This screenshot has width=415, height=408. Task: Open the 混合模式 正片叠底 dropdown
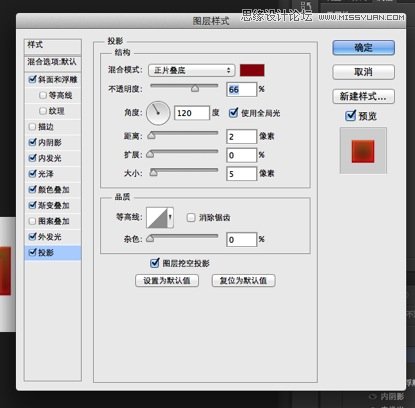[192, 70]
